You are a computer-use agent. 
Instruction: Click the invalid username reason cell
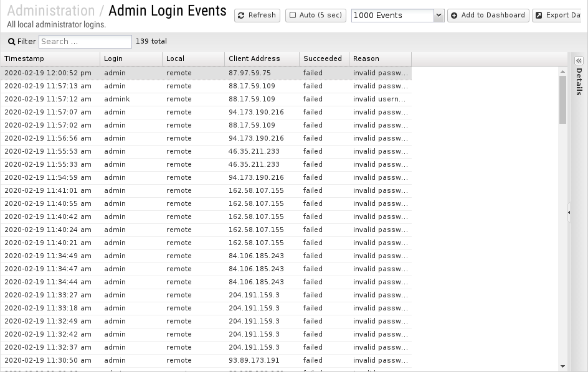(x=380, y=100)
